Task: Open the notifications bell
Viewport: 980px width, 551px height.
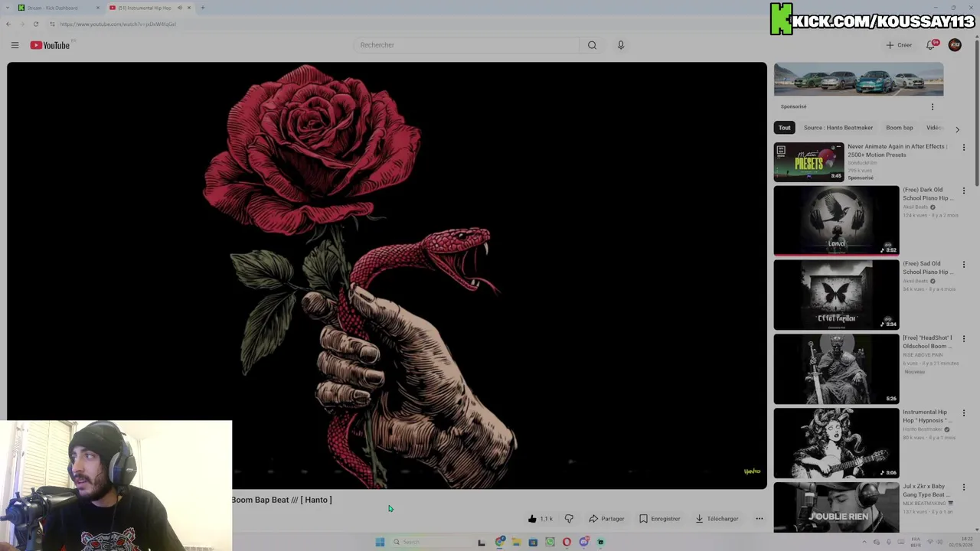Action: [931, 45]
